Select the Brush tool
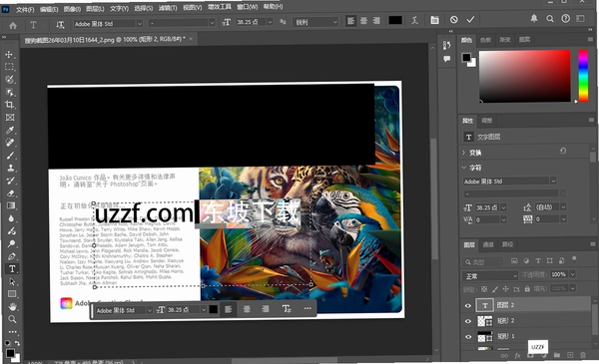The image size is (599, 364). [10, 156]
